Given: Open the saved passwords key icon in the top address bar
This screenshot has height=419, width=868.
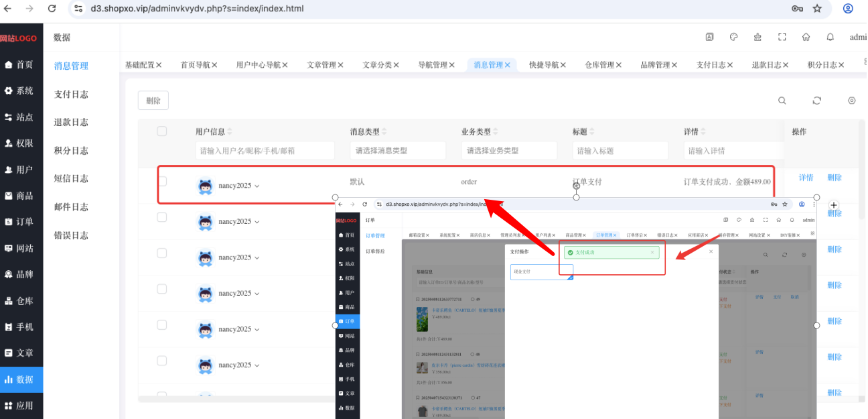Looking at the screenshot, I should click(x=797, y=9).
